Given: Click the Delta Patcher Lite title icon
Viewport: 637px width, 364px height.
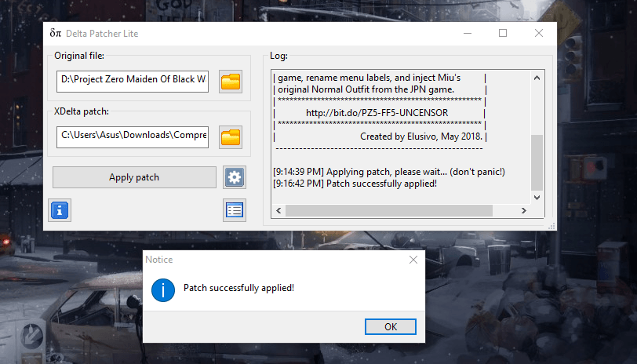Looking at the screenshot, I should point(56,33).
